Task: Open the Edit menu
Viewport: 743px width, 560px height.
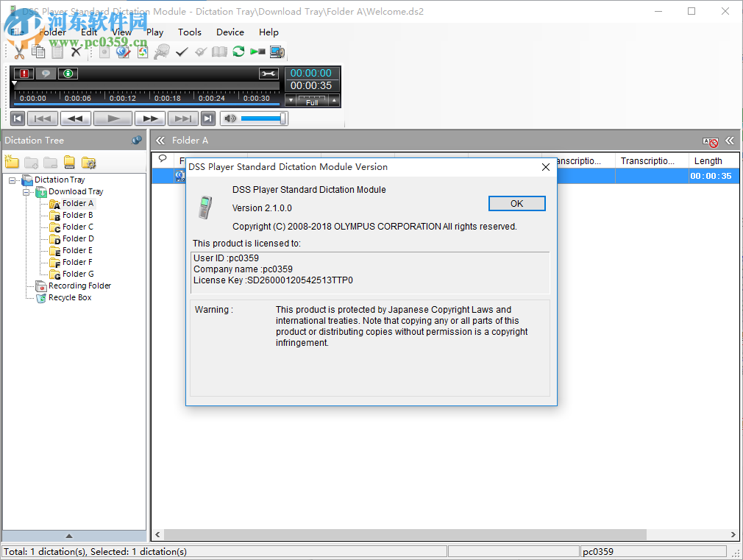Action: pyautogui.click(x=89, y=32)
